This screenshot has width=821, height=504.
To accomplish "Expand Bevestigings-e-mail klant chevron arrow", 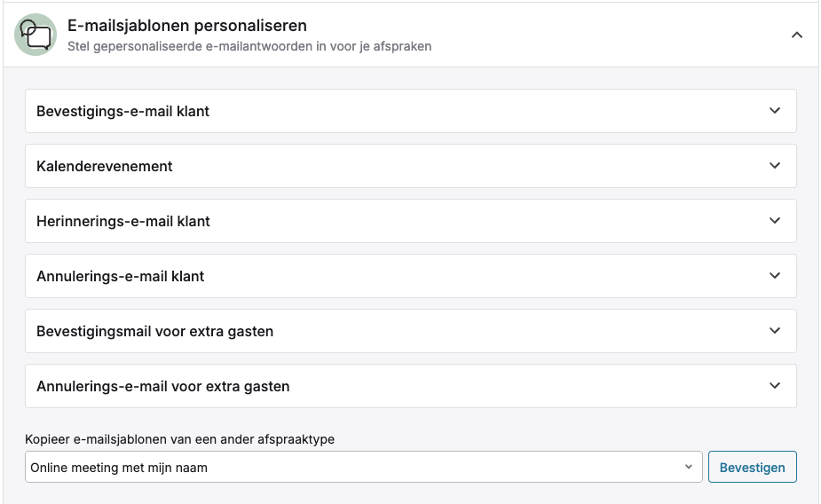I will pos(774,110).
